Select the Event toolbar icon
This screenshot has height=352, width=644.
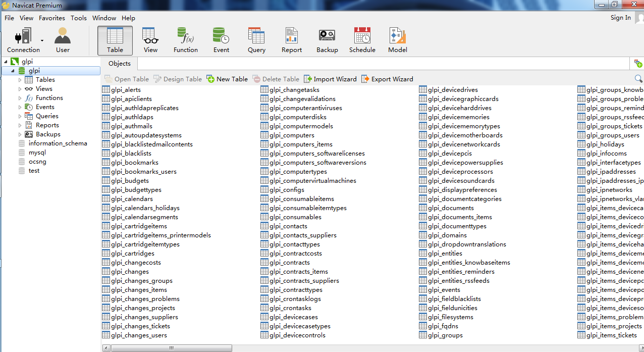pyautogui.click(x=221, y=40)
